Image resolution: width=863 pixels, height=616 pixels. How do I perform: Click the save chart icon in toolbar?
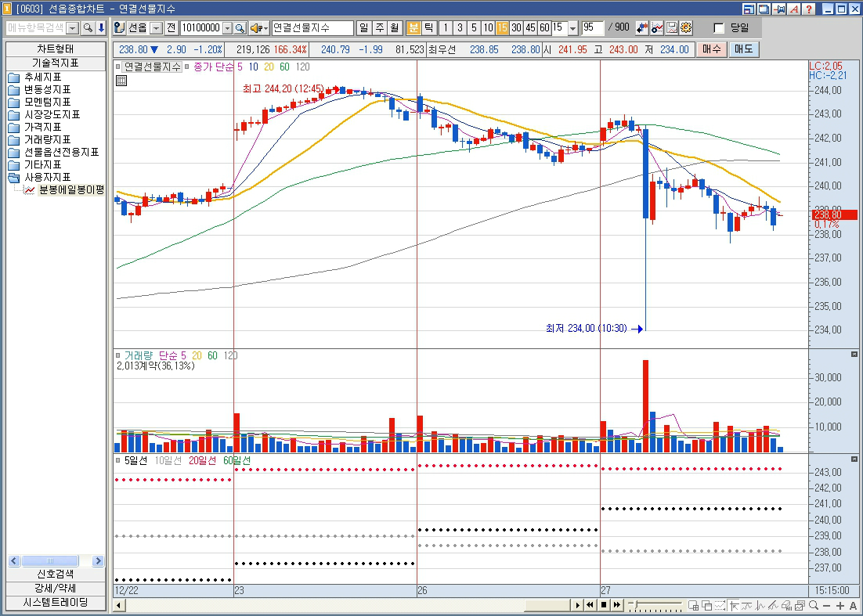[x=672, y=28]
